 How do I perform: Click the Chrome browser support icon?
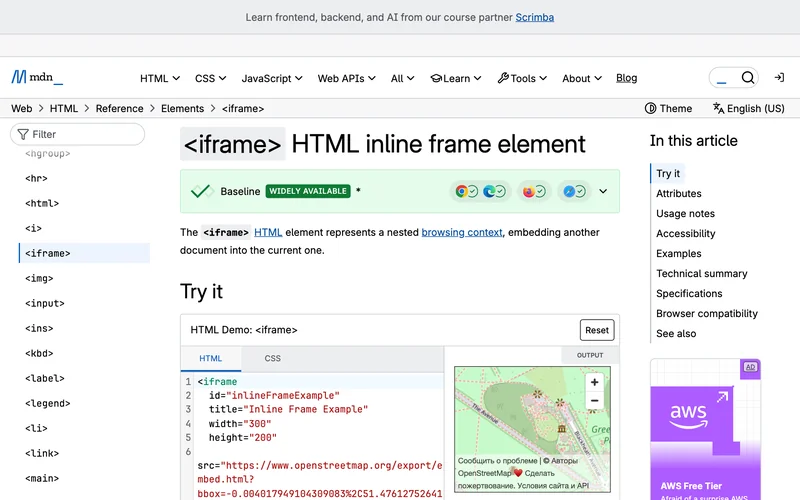461,191
